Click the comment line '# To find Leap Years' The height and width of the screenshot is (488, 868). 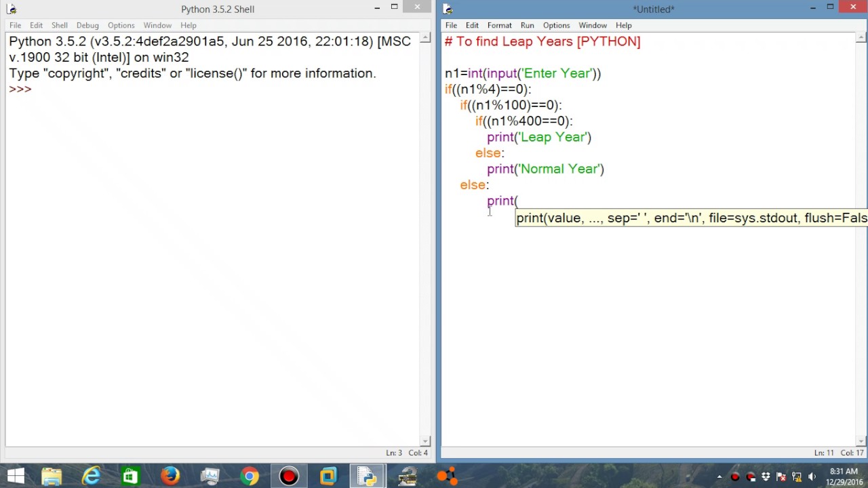click(x=542, y=41)
